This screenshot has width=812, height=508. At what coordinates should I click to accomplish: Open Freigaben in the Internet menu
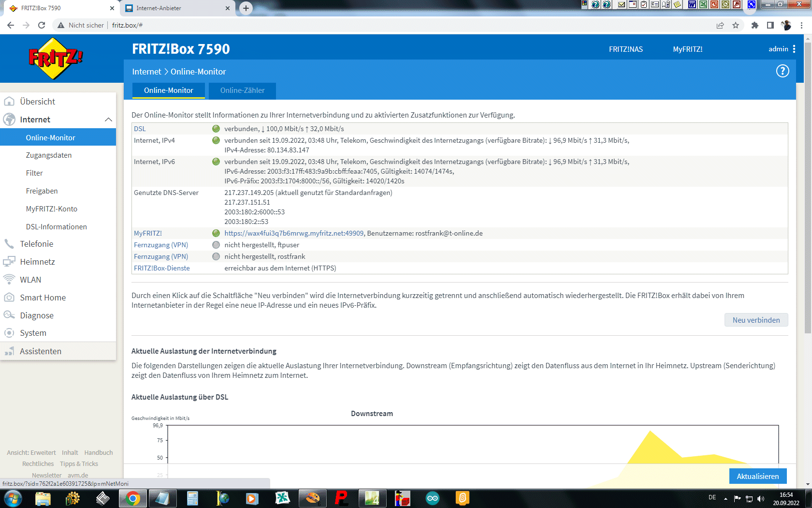pos(42,191)
